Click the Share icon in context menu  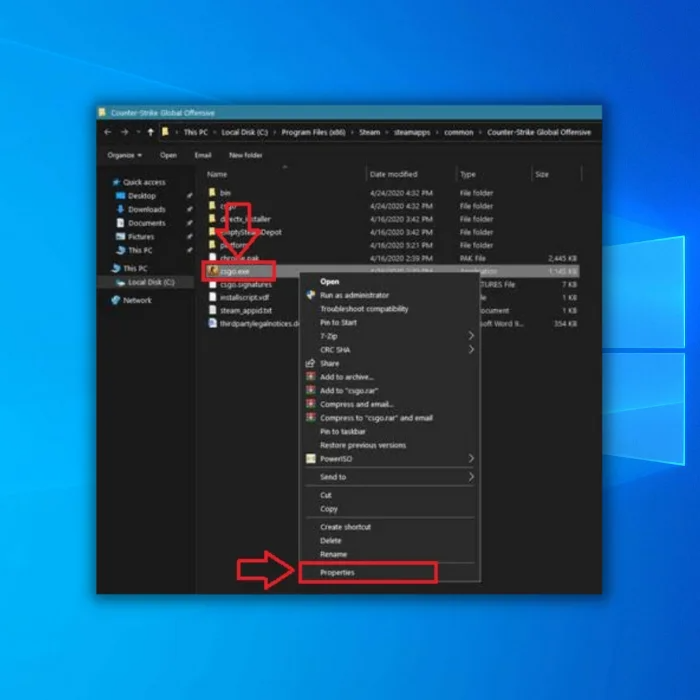tap(311, 363)
